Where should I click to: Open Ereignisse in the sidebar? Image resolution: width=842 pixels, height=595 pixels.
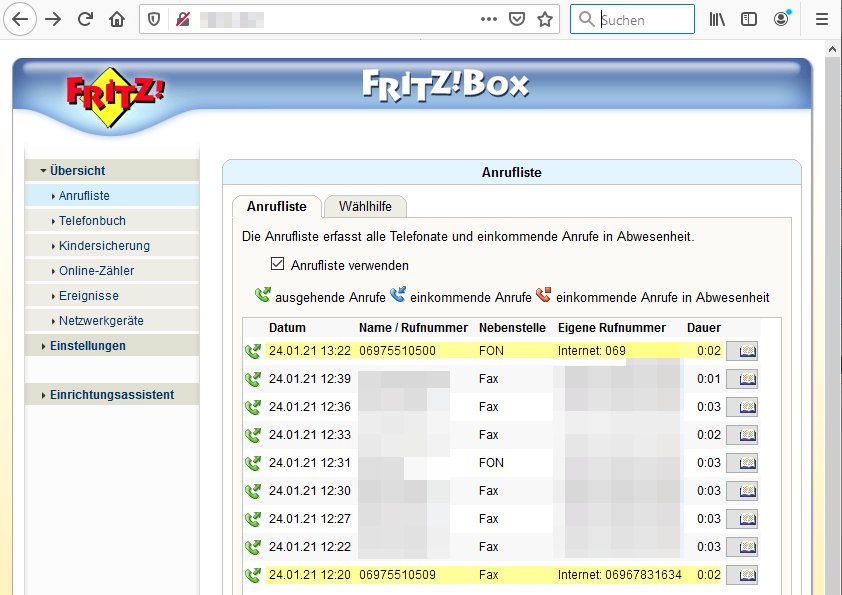coord(112,295)
